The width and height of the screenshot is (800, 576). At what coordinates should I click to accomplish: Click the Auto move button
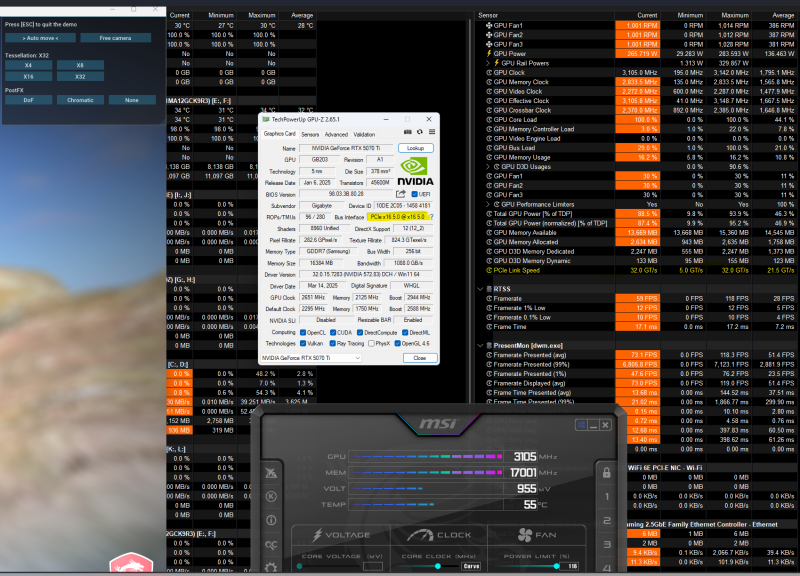point(40,38)
